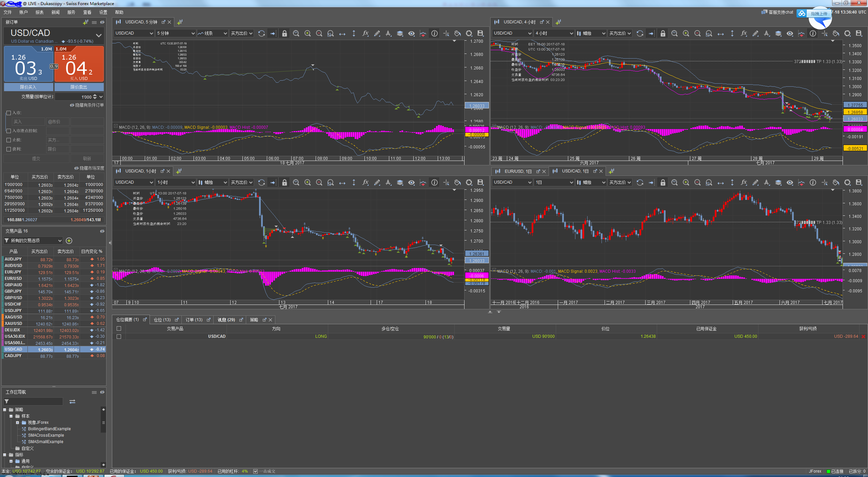Viewport: 868px width, 477px height.
Task: Click crosshair cursor icon in 4-hour chart
Action: pyautogui.click(x=824, y=33)
